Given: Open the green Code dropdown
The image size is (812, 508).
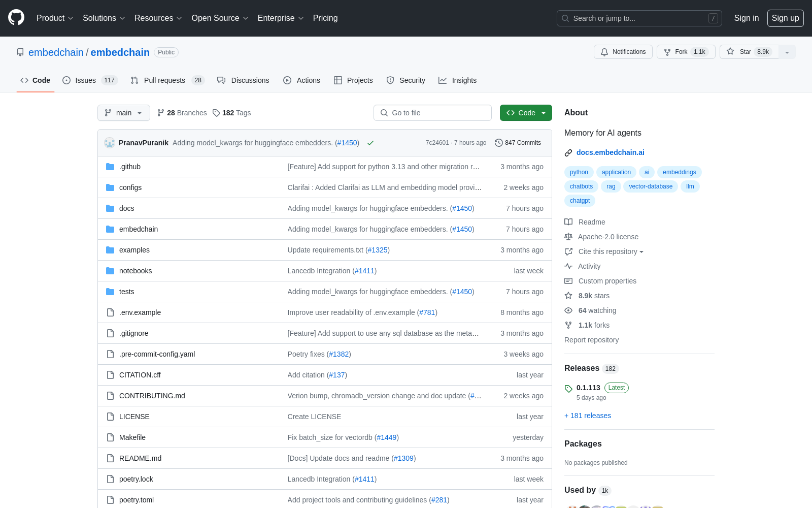Looking at the screenshot, I should pyautogui.click(x=526, y=113).
